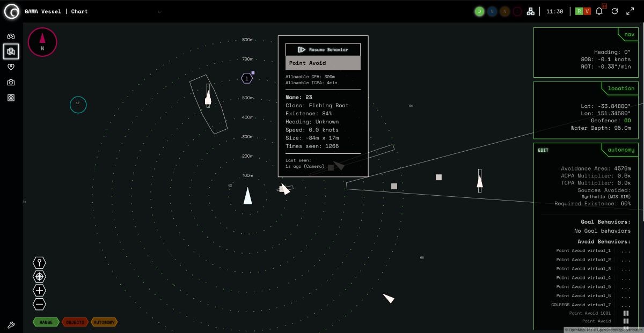644x333 pixels.
Task: Open the camera view from sidebar
Action: (x=11, y=83)
